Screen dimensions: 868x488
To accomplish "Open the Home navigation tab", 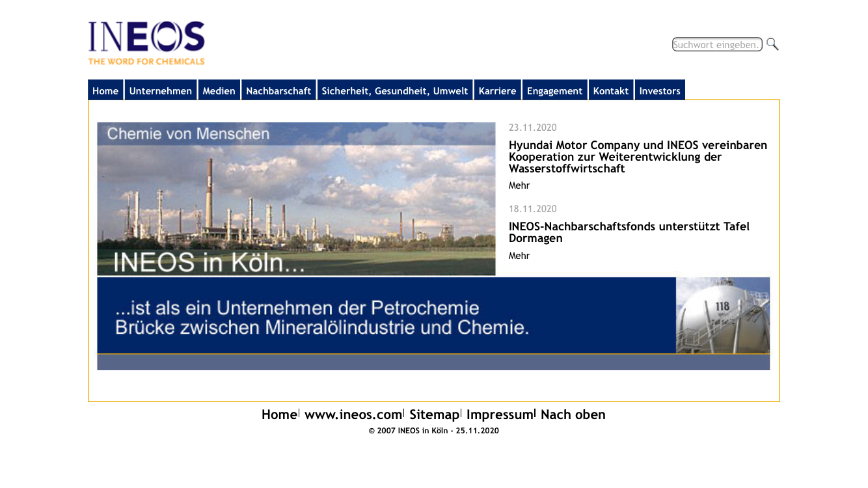I will tap(105, 90).
